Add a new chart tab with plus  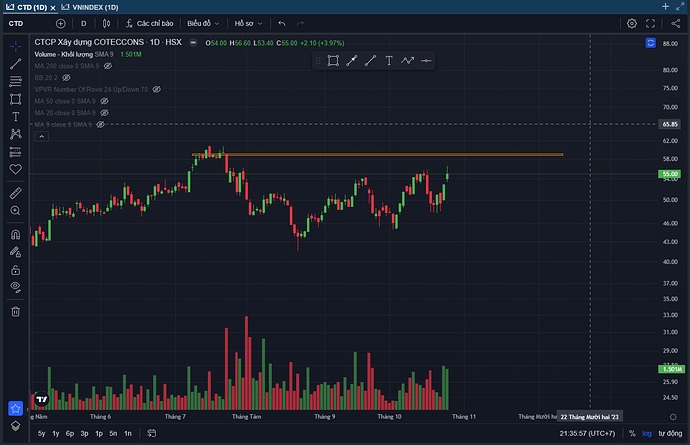tap(665, 6)
